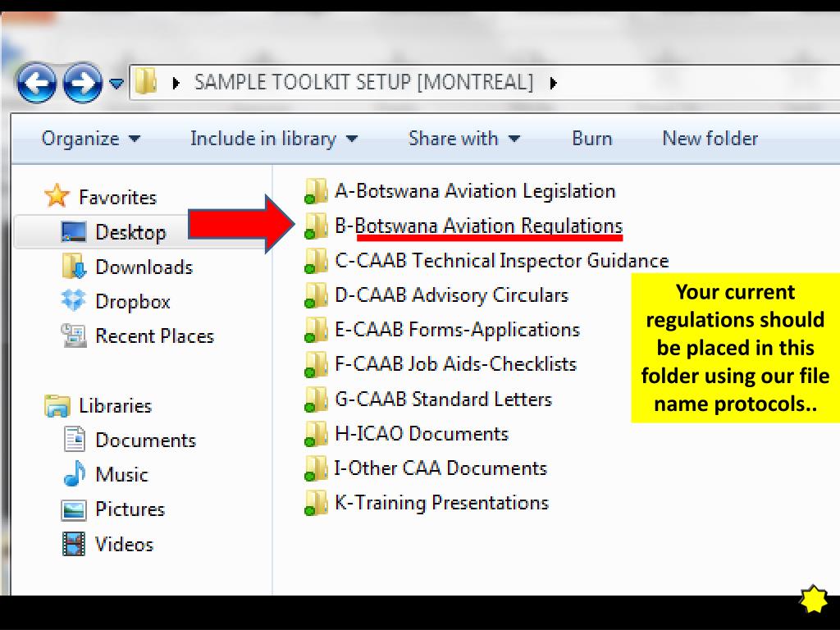
Task: Click the New folder button
Action: 710,139
